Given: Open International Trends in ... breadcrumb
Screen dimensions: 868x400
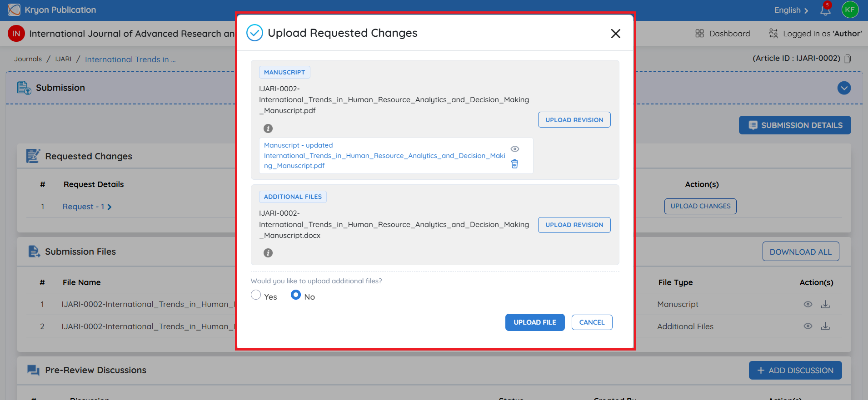Looking at the screenshot, I should point(130,59).
